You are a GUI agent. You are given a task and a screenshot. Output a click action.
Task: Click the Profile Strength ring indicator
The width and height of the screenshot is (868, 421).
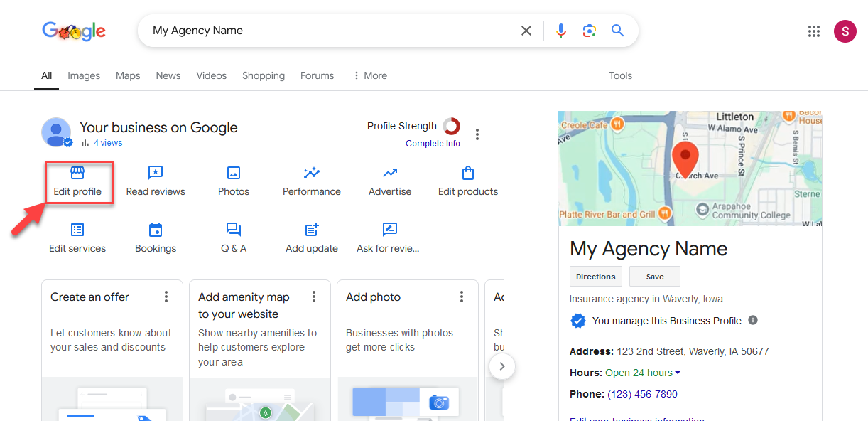tap(451, 127)
